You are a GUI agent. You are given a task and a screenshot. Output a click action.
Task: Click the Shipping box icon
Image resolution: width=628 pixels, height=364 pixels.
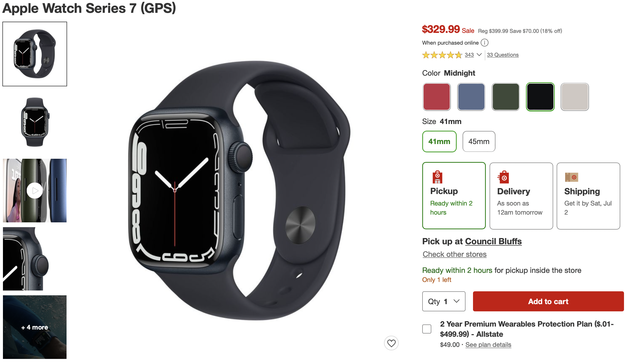tap(571, 177)
